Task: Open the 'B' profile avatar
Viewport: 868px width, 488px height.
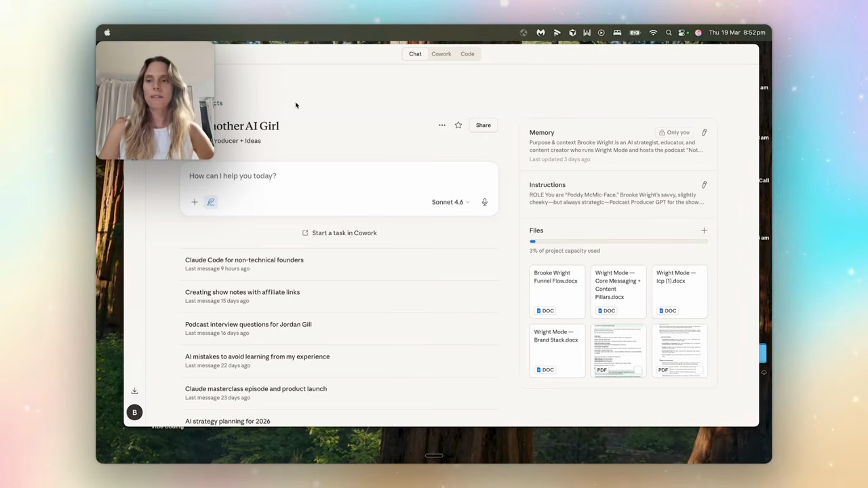Action: click(134, 412)
